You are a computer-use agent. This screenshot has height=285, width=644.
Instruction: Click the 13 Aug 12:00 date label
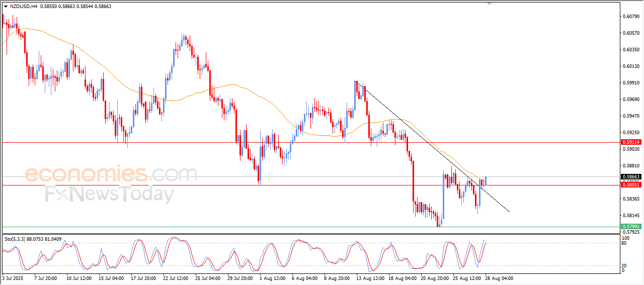pos(368,278)
